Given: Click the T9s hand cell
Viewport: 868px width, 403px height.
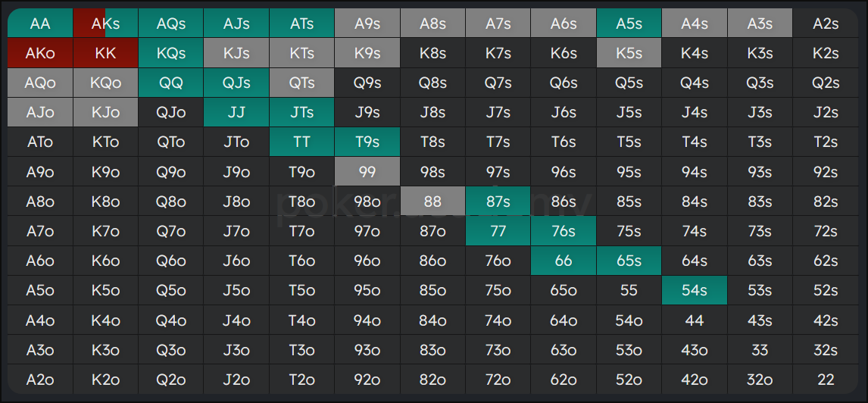Looking at the screenshot, I should coord(367,142).
